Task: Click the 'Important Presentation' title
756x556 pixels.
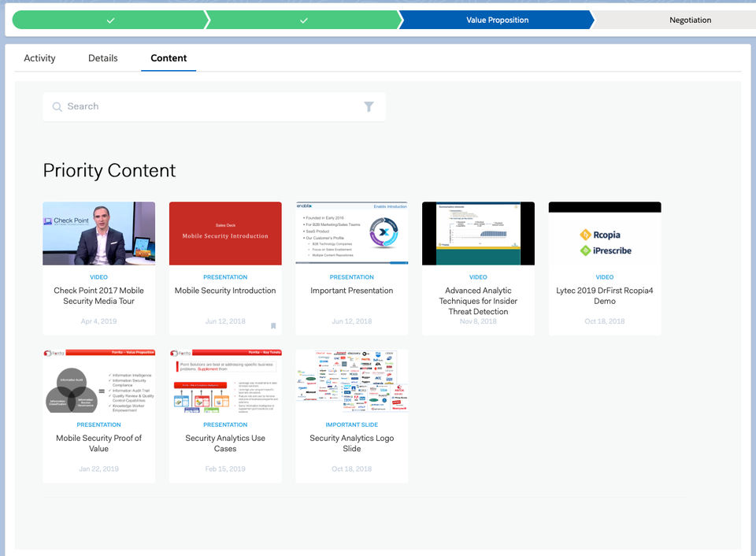Action: 351,291
